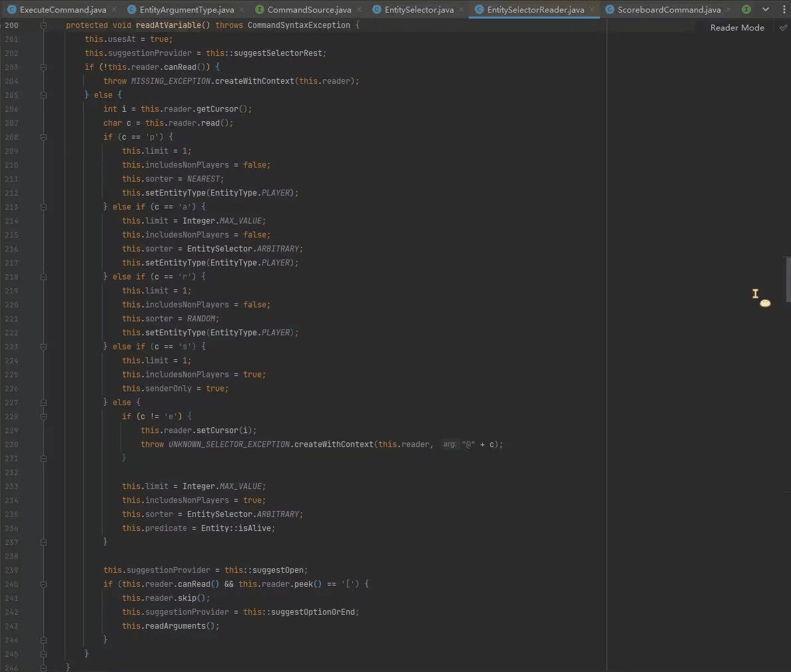
Task: Click the ExecuteCommand.java class icon
Action: pyautogui.click(x=11, y=9)
